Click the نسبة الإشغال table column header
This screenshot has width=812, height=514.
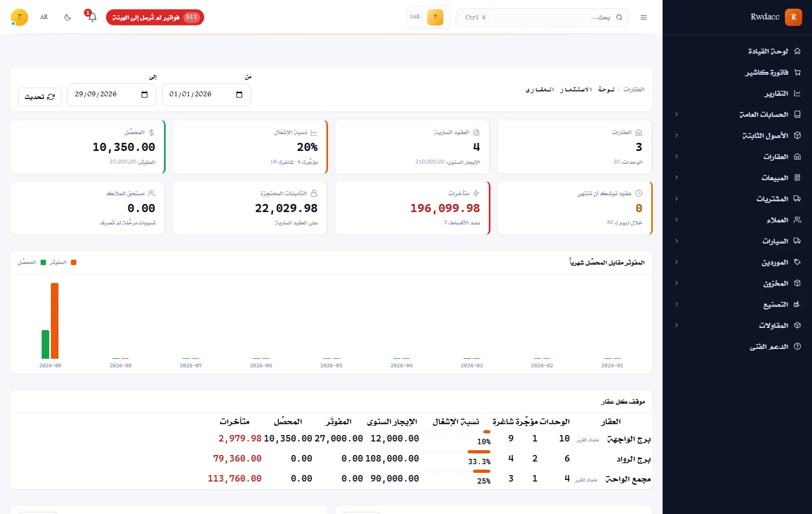[x=456, y=422]
